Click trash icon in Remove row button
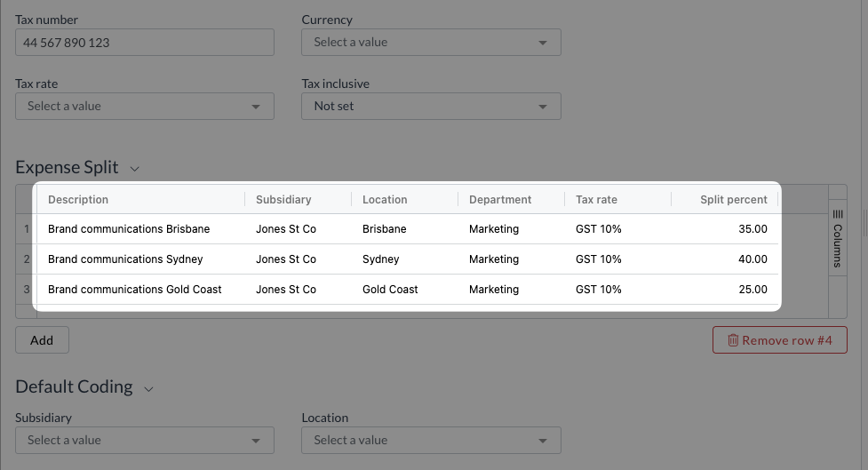The image size is (868, 470). tap(733, 340)
